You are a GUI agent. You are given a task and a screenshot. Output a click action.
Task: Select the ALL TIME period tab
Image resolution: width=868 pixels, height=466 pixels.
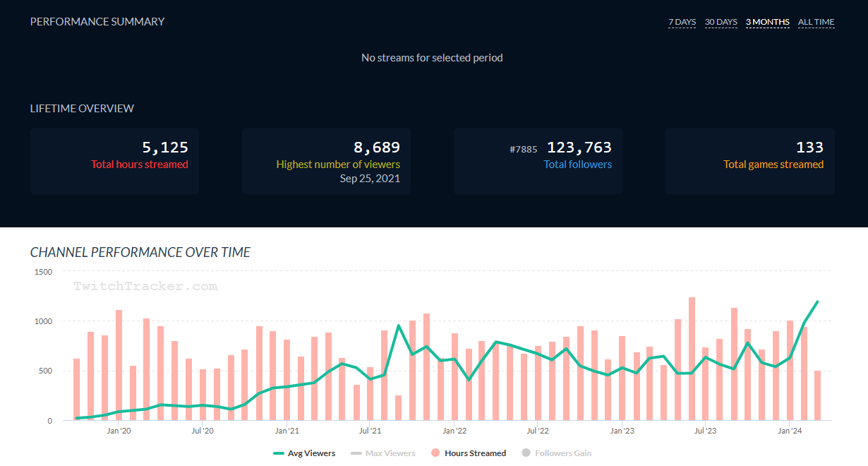pyautogui.click(x=816, y=22)
